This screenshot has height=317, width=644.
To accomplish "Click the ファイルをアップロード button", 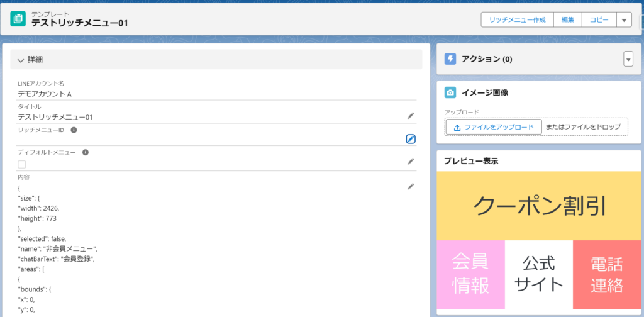I will coord(494,127).
